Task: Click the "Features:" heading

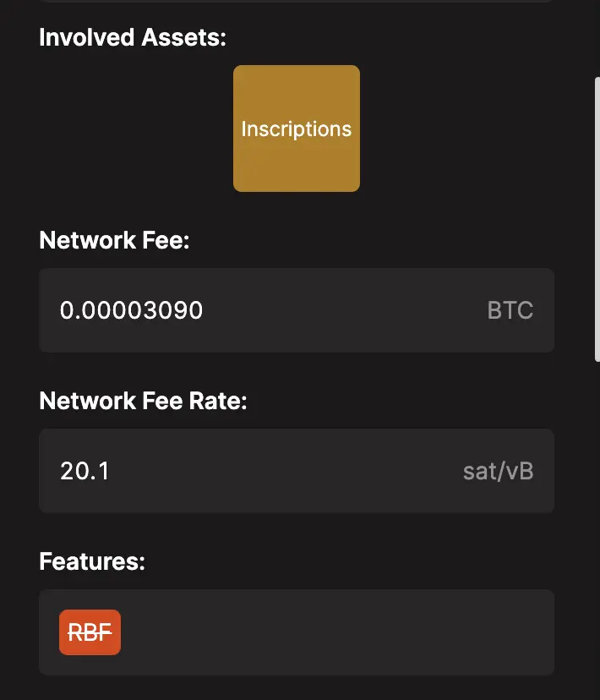Action: click(x=92, y=561)
